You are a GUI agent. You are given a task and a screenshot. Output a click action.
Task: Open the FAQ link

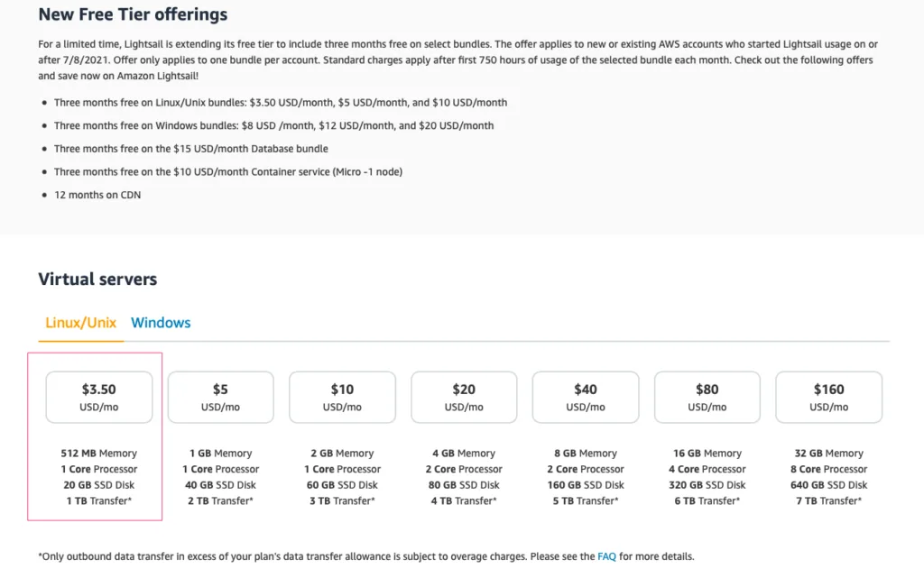click(606, 556)
